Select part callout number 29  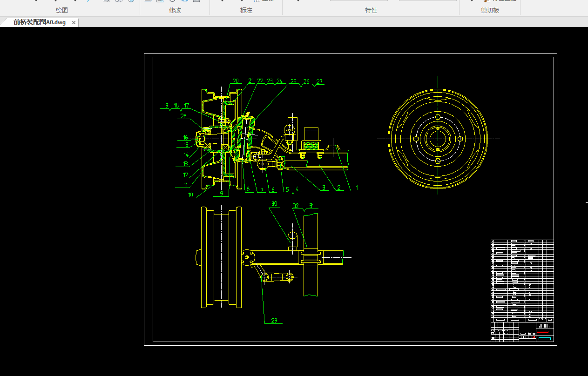(274, 320)
